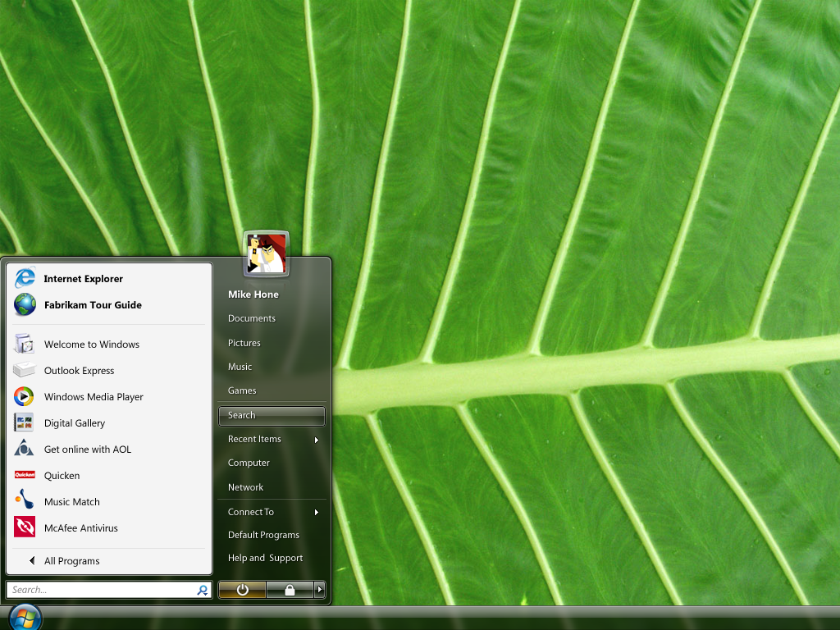Click the Quicken red icon

[25, 475]
